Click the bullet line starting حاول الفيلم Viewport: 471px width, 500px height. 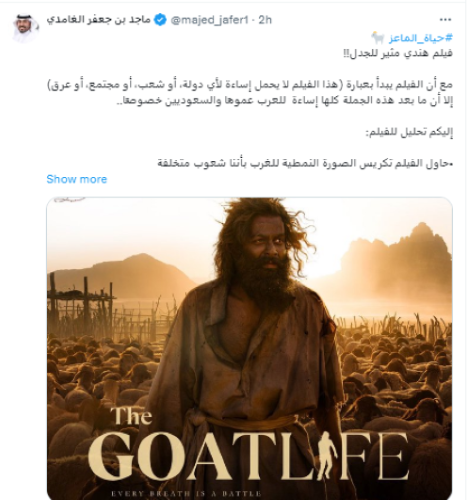point(305,163)
